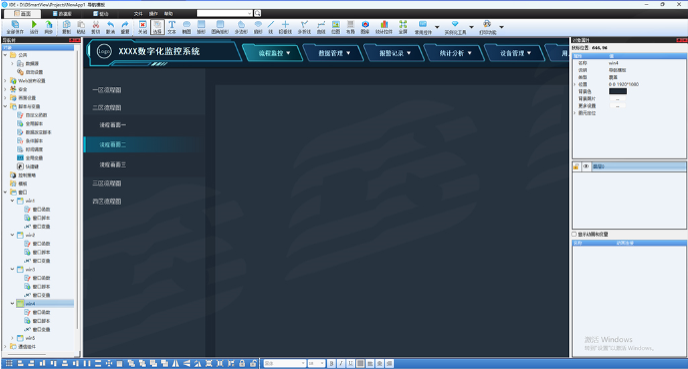Click the lock icon in bottom toolbar
This screenshot has height=369, width=688.
click(242, 363)
